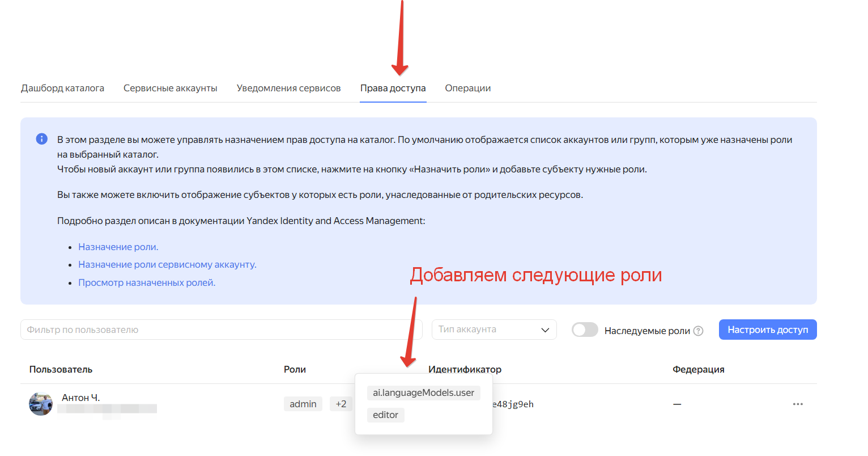The image size is (868, 456).
Task: Open the Назначение роли link
Action: click(x=118, y=247)
